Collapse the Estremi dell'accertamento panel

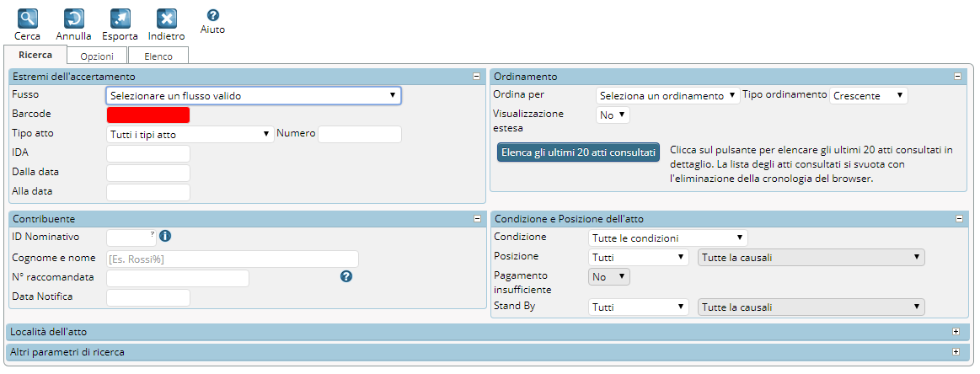(476, 77)
